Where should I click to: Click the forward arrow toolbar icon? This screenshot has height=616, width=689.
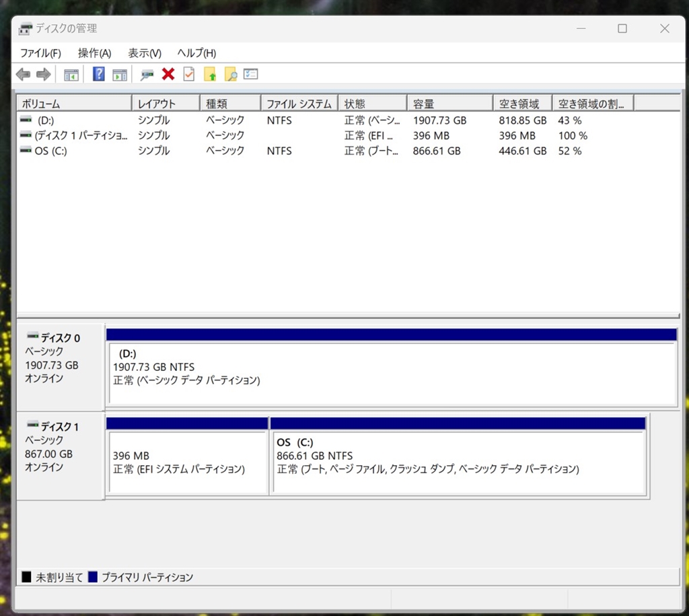44,75
